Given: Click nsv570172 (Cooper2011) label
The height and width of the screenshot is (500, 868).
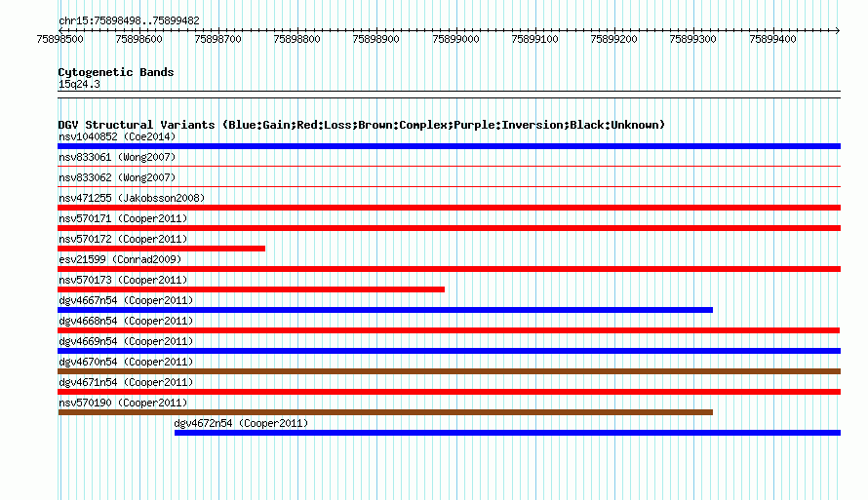Looking at the screenshot, I should 123,239.
